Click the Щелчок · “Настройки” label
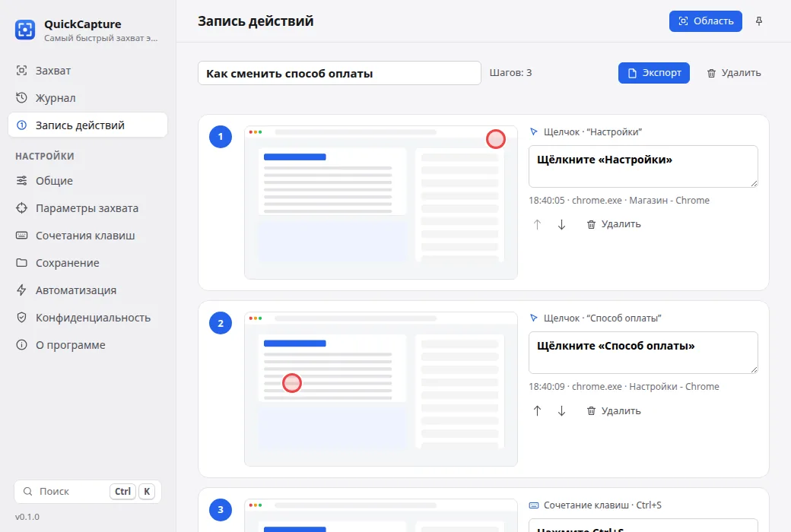The image size is (791, 532). click(592, 131)
